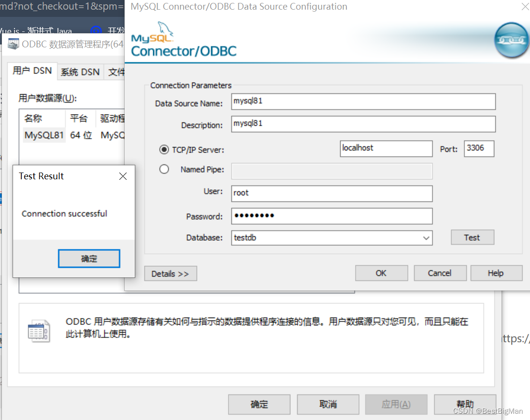Click the Password input field
This screenshot has height=420, width=530.
(x=331, y=216)
